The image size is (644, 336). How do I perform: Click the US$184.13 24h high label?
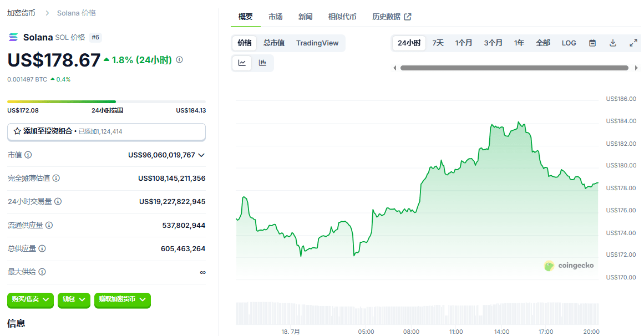tap(191, 110)
